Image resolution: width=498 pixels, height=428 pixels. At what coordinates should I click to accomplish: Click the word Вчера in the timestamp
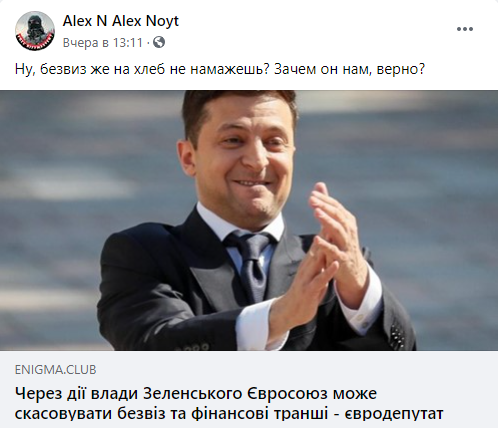(81, 43)
